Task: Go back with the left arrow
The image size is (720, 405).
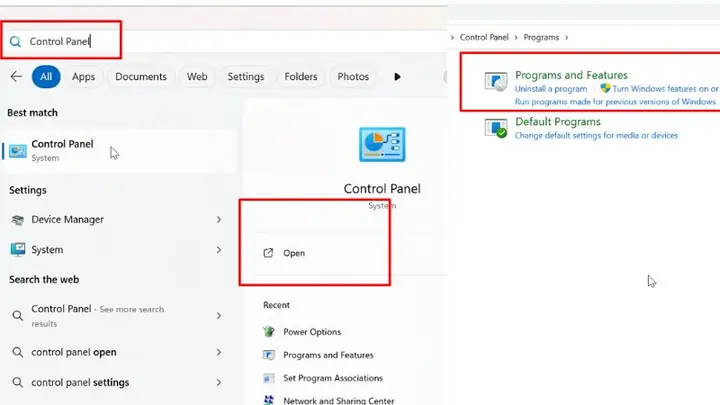Action: [16, 76]
